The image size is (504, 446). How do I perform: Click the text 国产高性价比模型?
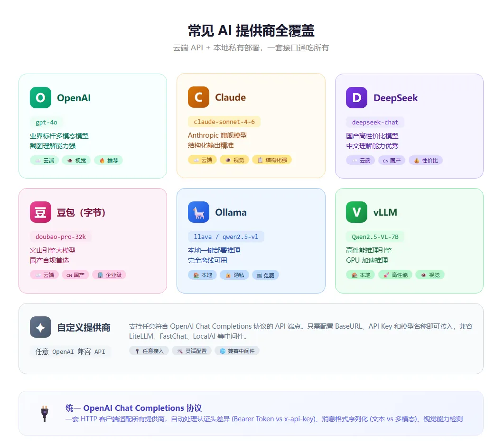click(x=372, y=136)
